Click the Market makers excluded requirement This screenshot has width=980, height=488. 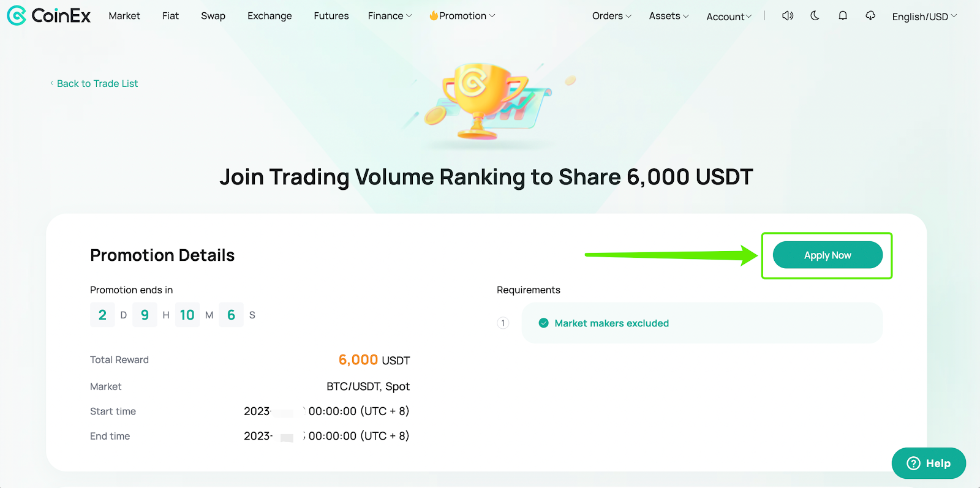click(x=611, y=323)
